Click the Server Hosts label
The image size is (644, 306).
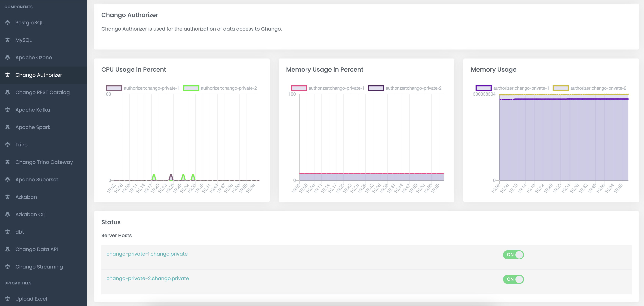click(x=116, y=235)
